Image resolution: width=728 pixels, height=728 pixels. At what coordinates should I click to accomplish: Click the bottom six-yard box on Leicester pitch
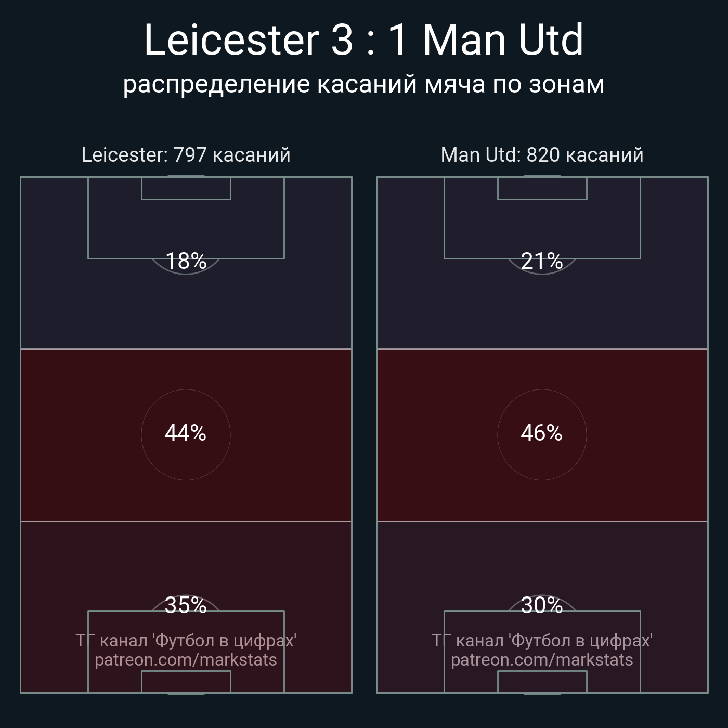(186, 682)
